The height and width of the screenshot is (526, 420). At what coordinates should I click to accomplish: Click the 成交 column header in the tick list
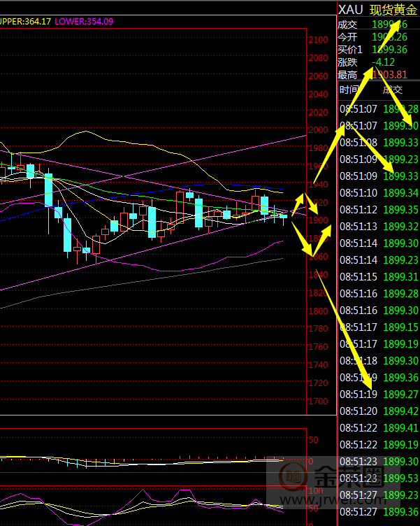pos(393,90)
